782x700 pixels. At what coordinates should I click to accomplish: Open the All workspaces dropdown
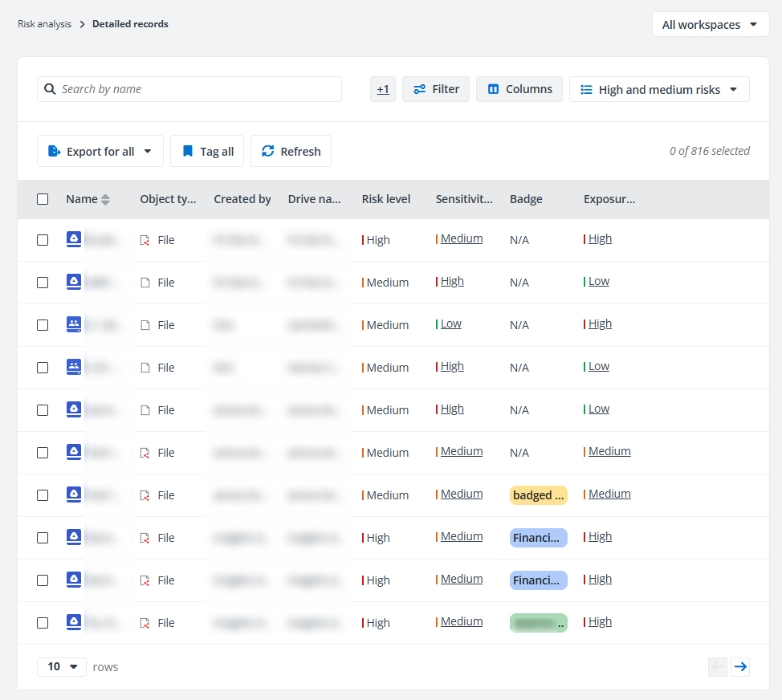(711, 24)
